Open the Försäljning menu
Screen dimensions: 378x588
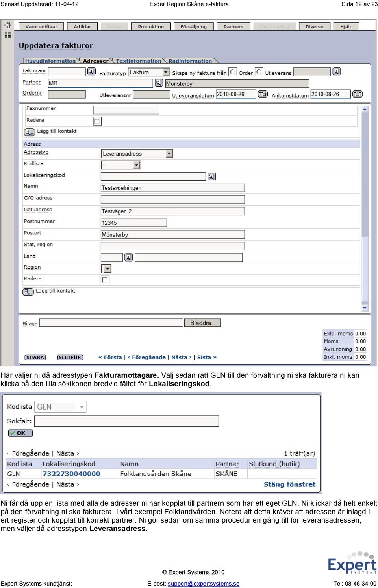point(193,27)
